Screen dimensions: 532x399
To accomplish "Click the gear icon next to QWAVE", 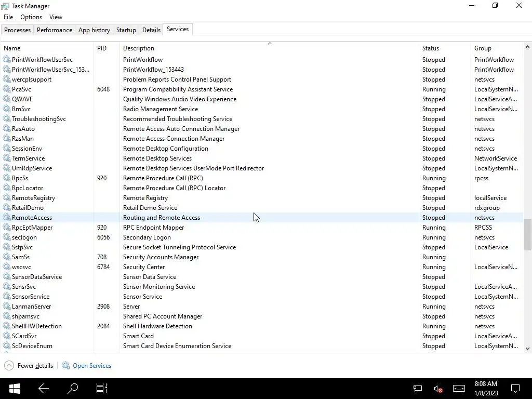I will point(7,99).
